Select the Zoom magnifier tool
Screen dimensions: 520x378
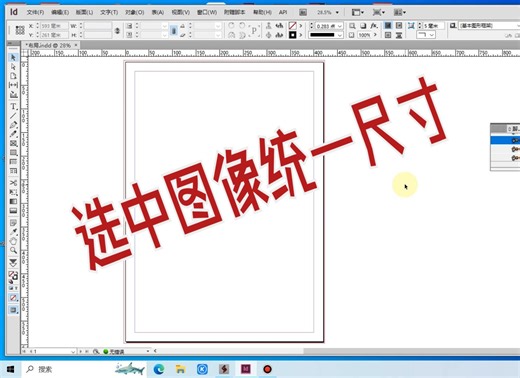tap(13, 250)
